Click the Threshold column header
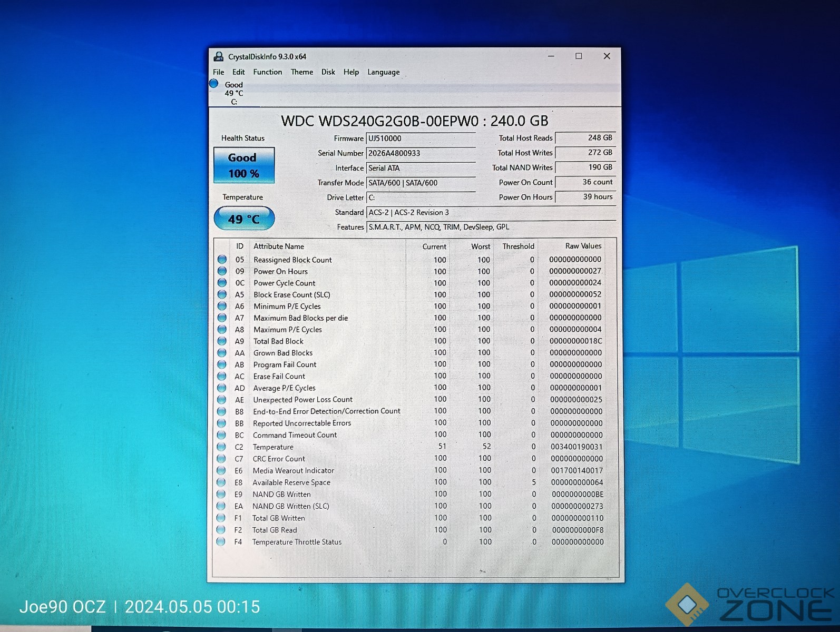The width and height of the screenshot is (840, 632). pyautogui.click(x=518, y=246)
